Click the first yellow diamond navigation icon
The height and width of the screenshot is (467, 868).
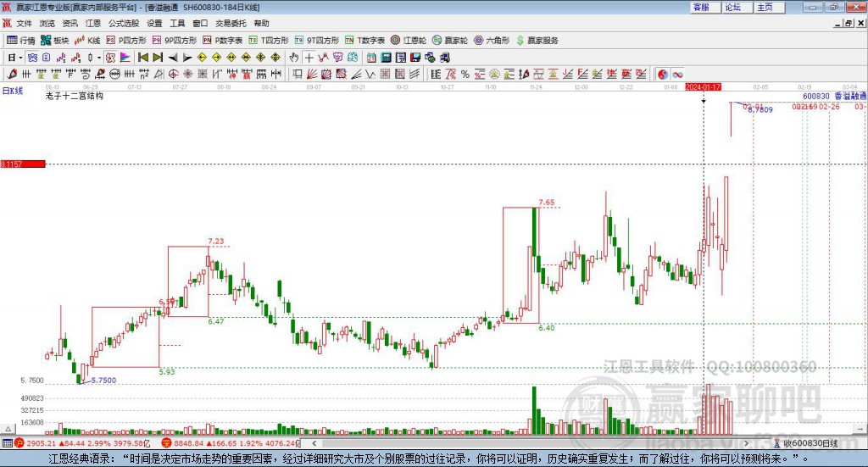(202, 58)
